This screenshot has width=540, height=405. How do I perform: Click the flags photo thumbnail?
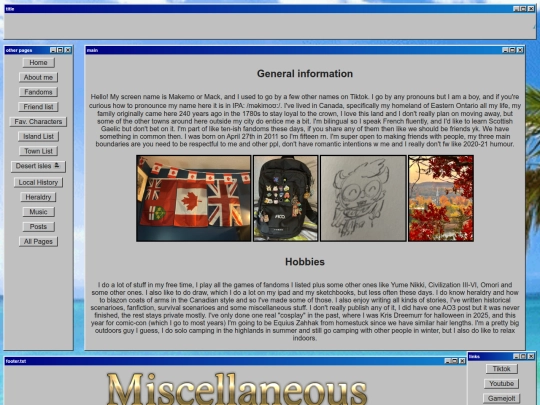pos(194,198)
